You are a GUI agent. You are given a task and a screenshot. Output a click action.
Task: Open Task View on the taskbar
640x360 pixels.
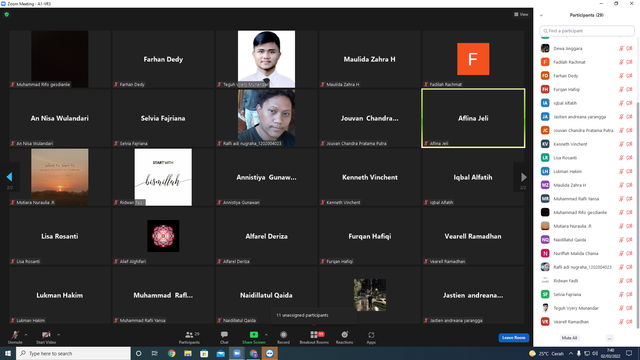(x=155, y=353)
